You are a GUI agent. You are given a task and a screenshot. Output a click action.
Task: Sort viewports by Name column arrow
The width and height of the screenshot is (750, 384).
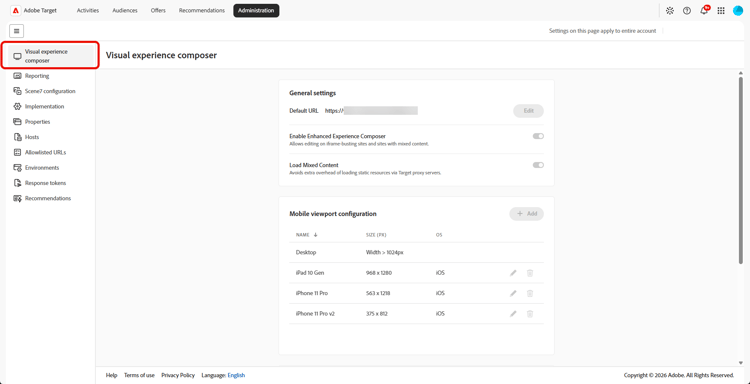pos(315,235)
